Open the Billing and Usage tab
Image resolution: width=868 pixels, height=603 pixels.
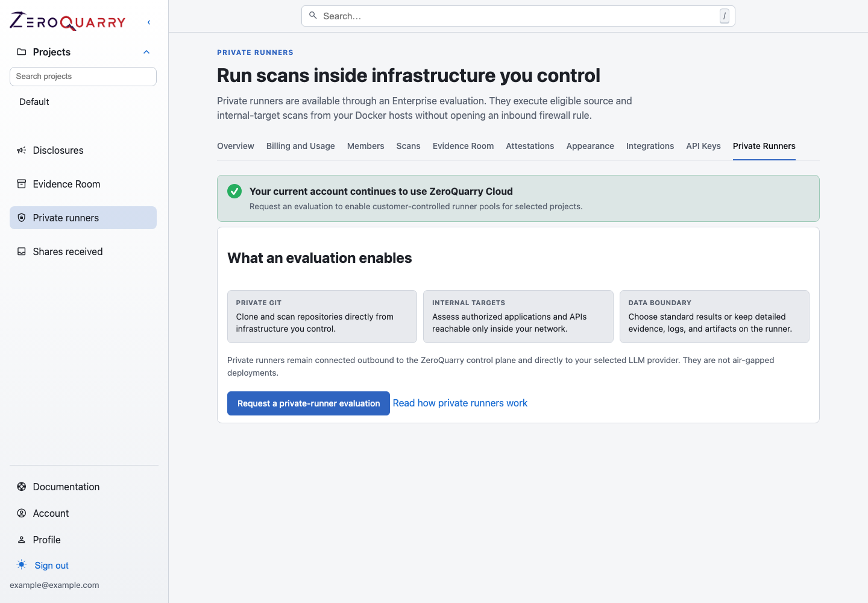pos(301,146)
